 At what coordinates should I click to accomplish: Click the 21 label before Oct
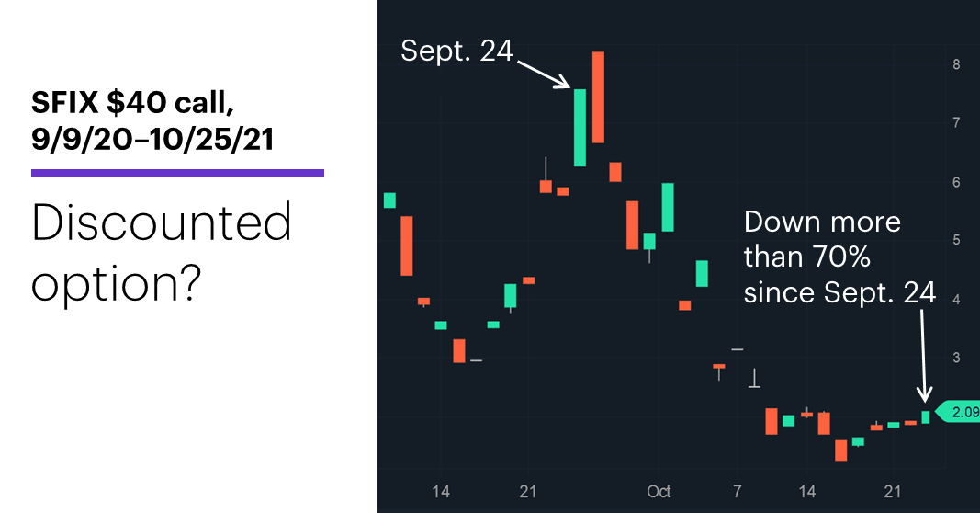point(528,492)
